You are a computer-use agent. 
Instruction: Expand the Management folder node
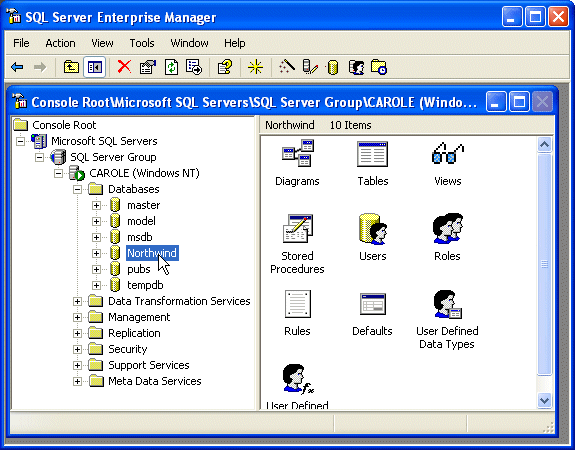click(77, 317)
